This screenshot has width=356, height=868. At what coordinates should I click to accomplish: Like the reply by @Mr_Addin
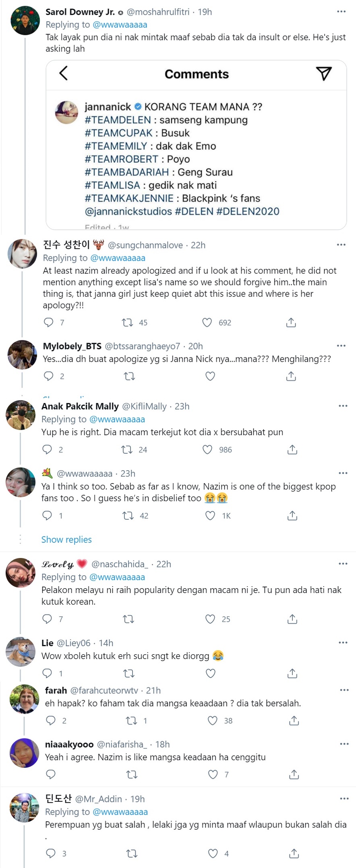point(213,853)
